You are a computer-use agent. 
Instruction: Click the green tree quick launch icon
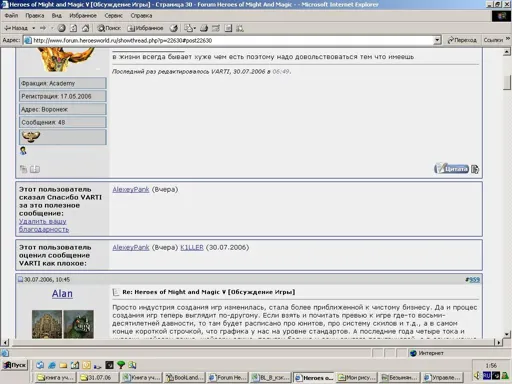coord(121,365)
